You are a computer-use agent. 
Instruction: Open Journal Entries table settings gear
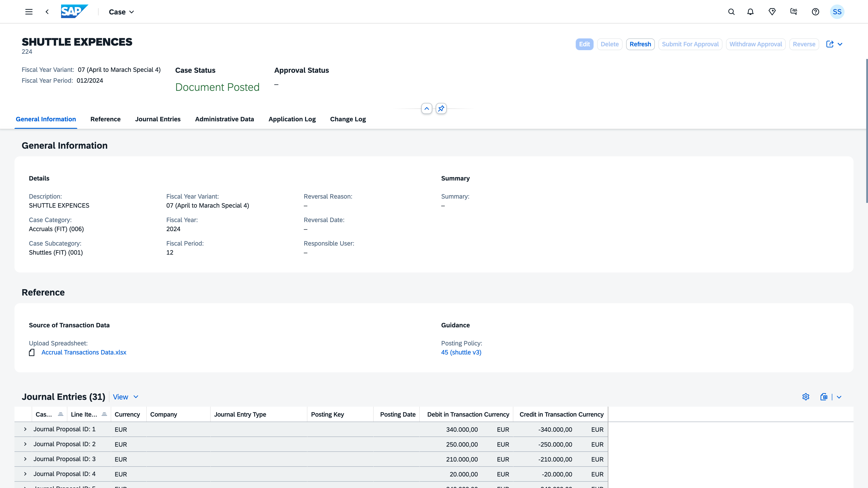[806, 397]
